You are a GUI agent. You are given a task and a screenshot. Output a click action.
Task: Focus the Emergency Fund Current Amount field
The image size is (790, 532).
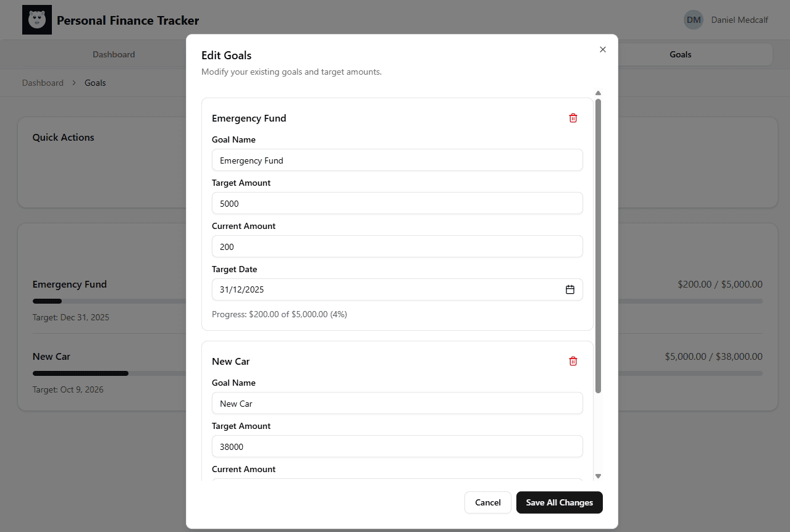point(397,246)
